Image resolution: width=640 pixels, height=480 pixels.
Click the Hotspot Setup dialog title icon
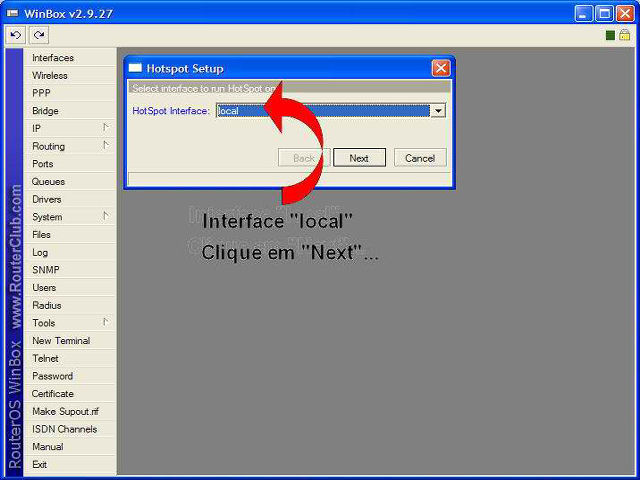tap(135, 68)
